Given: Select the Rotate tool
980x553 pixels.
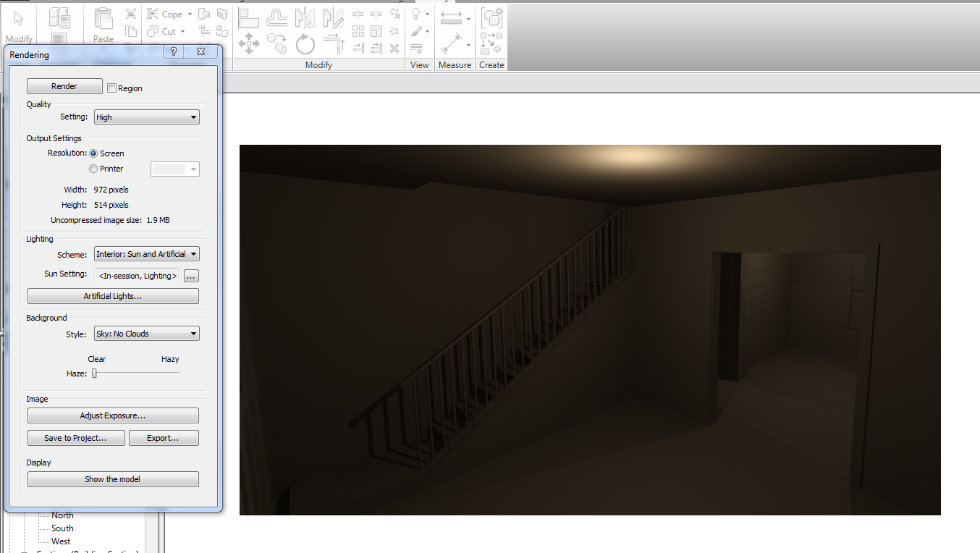Looking at the screenshot, I should pyautogui.click(x=305, y=44).
